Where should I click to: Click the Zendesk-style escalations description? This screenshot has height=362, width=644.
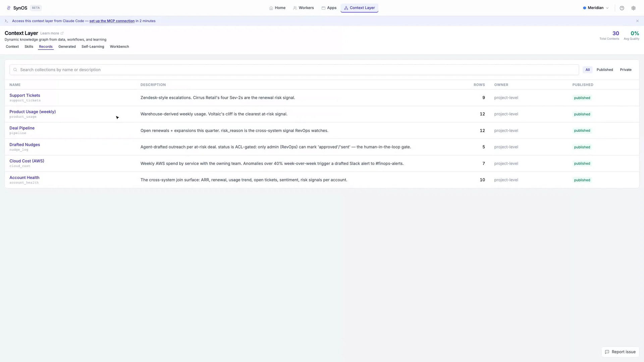tap(218, 98)
